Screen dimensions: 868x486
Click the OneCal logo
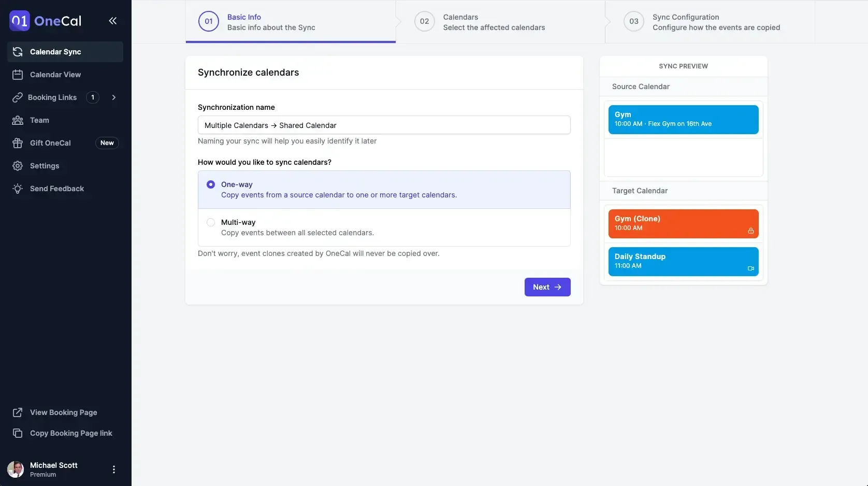tap(45, 21)
